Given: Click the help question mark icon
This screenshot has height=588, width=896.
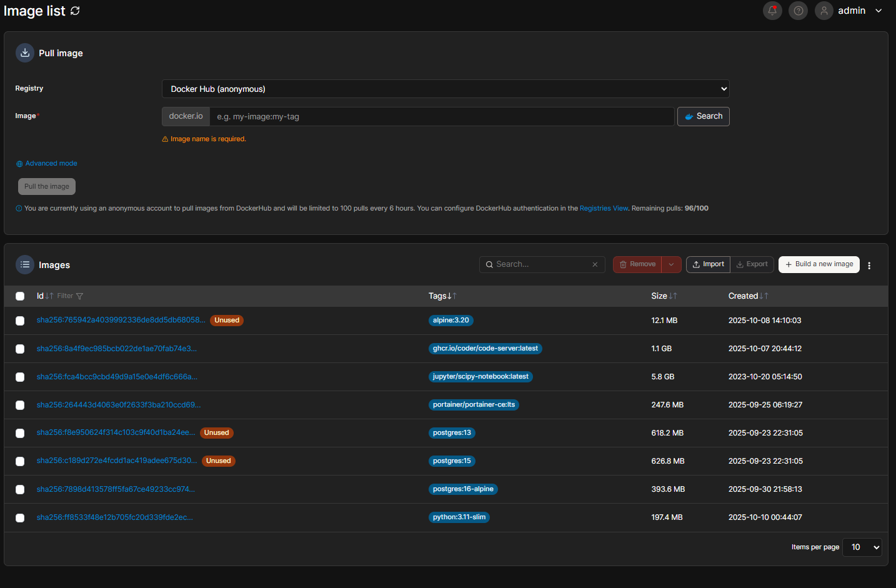Looking at the screenshot, I should 798,11.
